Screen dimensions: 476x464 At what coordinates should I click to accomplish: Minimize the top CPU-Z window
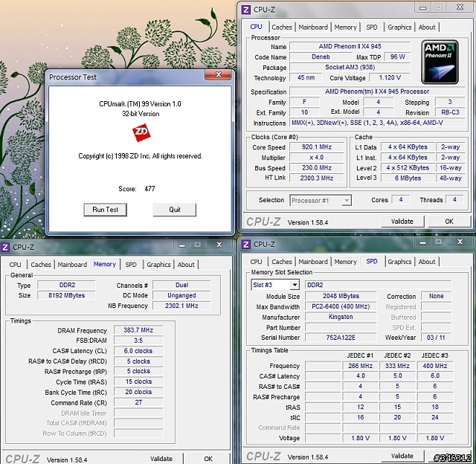click(x=422, y=7)
